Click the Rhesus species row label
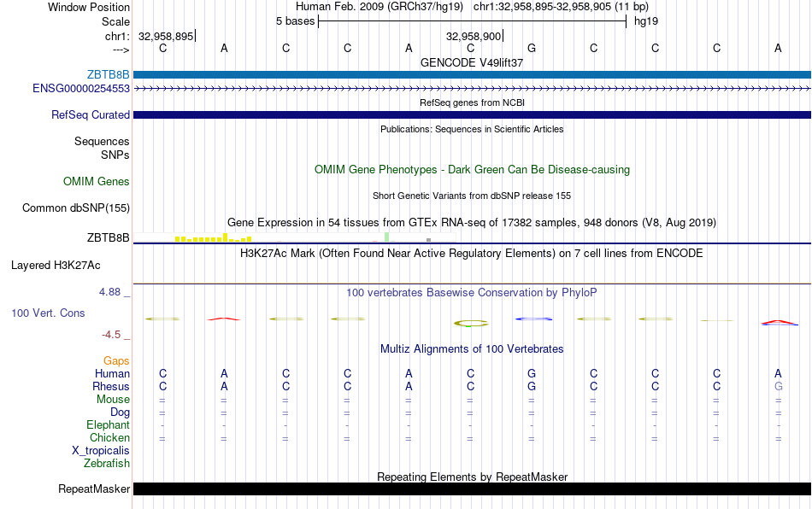Screen dimensions: 812x509 tap(111, 386)
